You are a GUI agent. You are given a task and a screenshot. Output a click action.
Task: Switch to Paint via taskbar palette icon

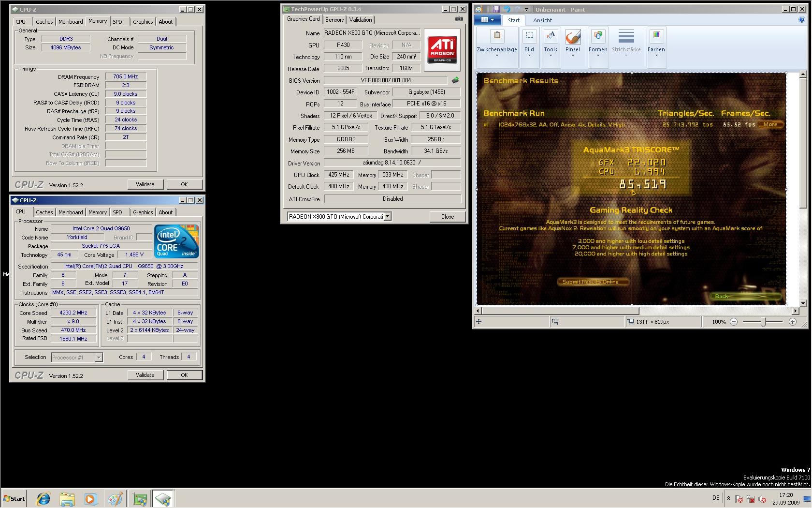pos(115,499)
